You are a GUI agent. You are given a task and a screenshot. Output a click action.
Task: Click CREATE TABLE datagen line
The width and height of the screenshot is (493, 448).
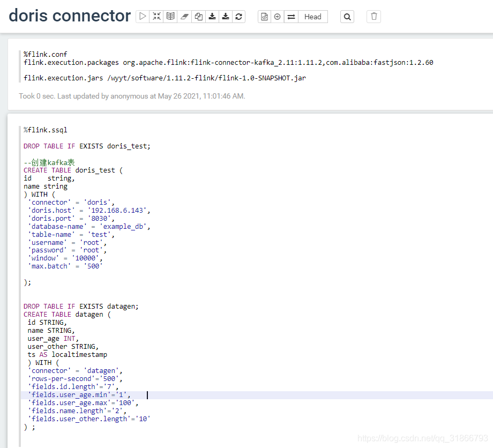67,315
